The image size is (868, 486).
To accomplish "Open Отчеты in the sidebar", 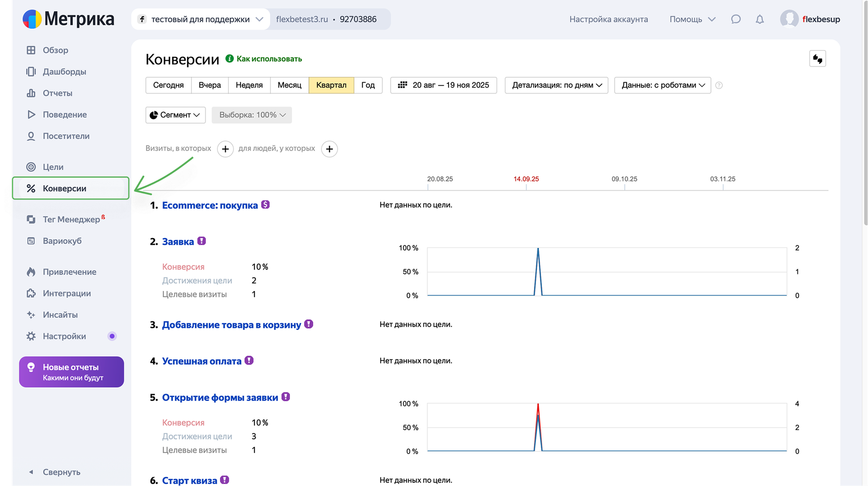I will point(57,93).
